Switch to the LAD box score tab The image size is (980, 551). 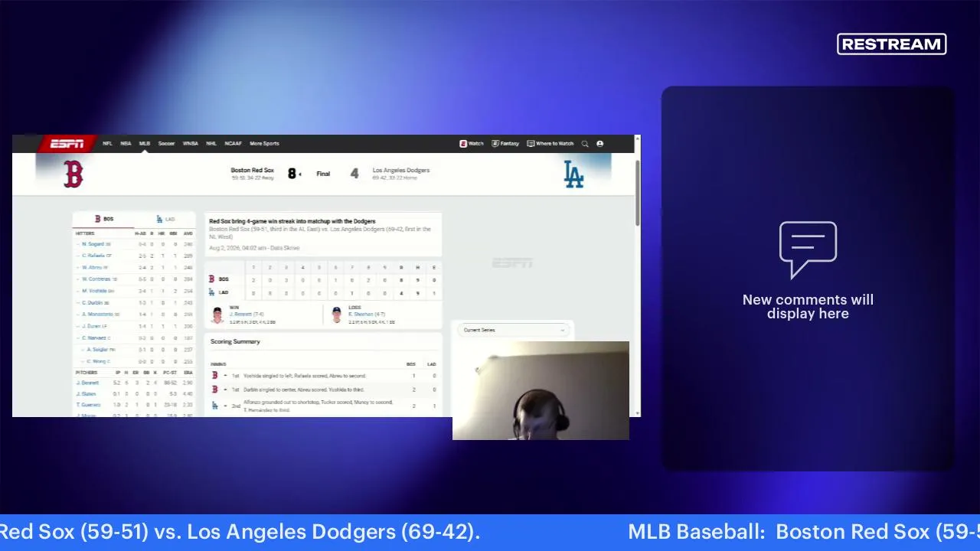point(165,219)
